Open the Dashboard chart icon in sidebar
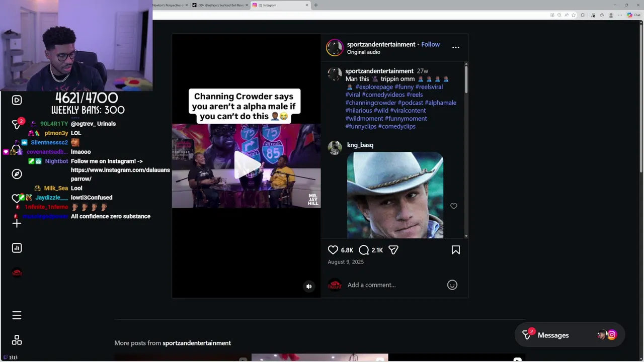The width and height of the screenshot is (644, 362). [x=17, y=248]
